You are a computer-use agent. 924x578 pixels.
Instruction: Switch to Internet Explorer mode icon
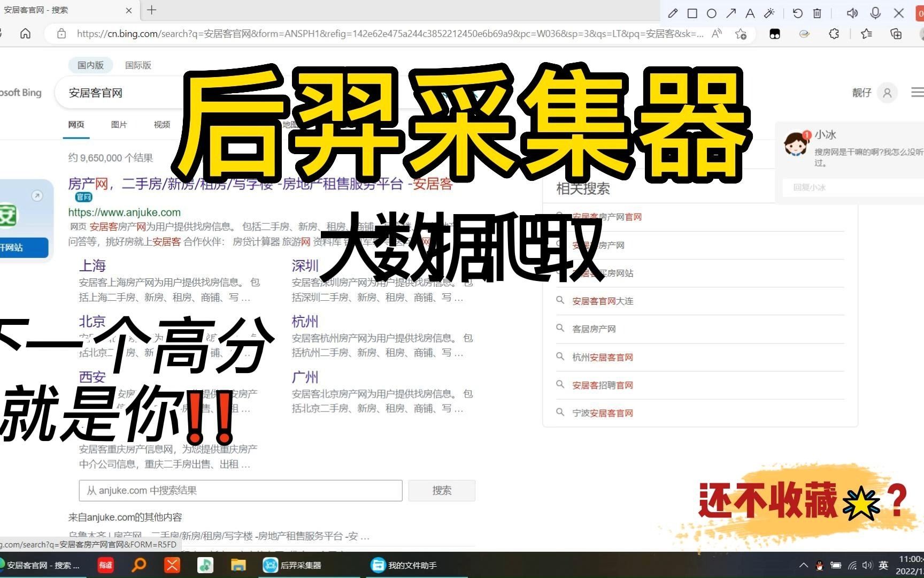click(x=804, y=34)
